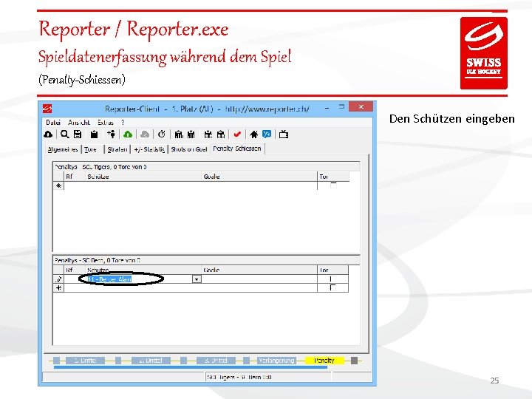Image resolution: width=532 pixels, height=399 pixels.
Task: Click Goalie cell in Berger Alain row
Action: tap(259, 279)
